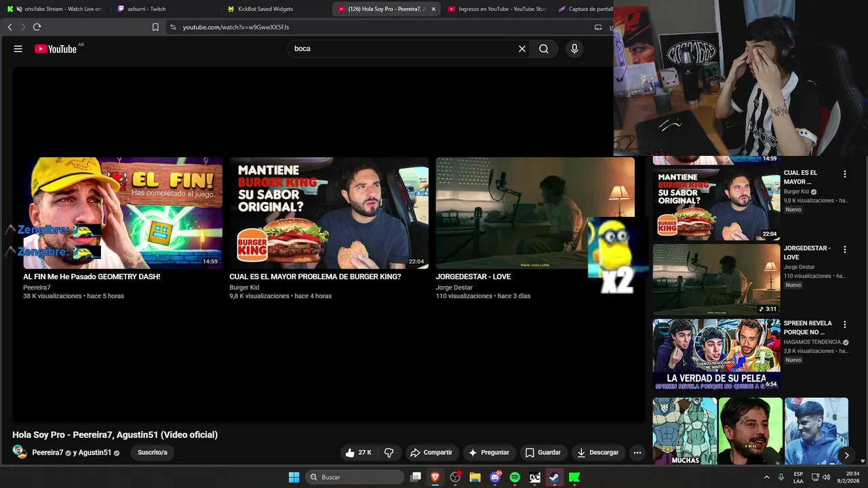This screenshot has width=868, height=488.
Task: Open the taskbar microphone indicator
Action: point(781,477)
